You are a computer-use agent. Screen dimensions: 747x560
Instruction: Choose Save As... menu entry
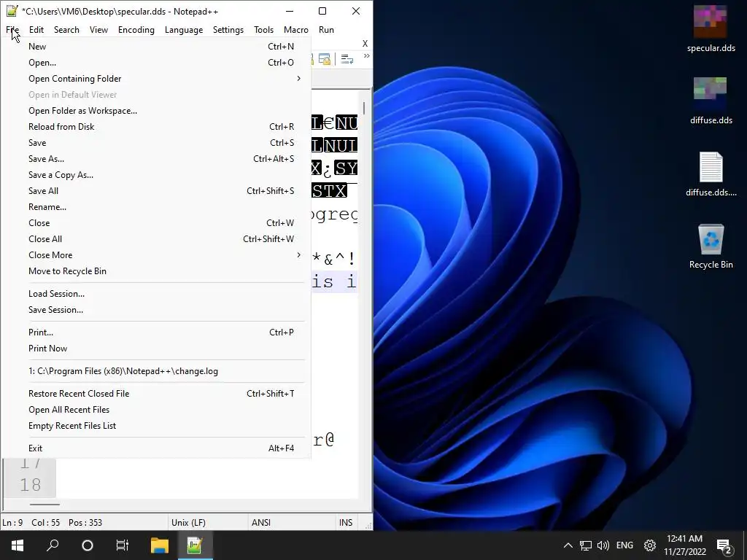(x=155, y=159)
